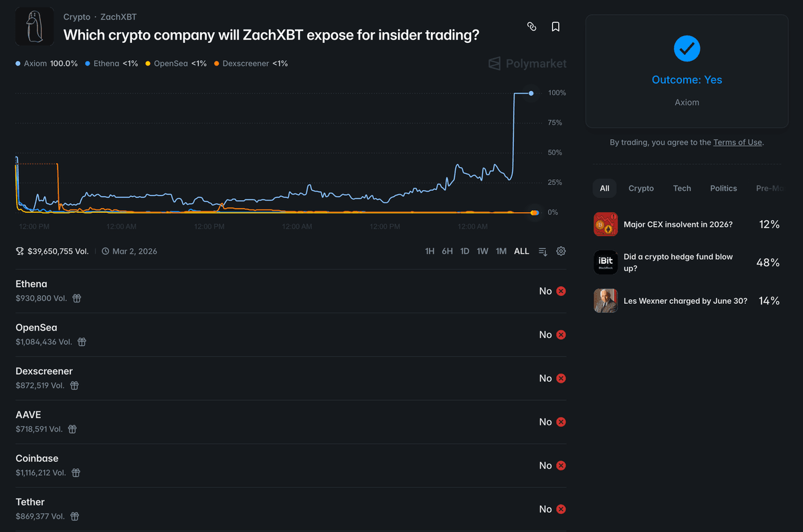The width and height of the screenshot is (803, 532).
Task: Open the Terms of Use link
Action: (x=737, y=142)
